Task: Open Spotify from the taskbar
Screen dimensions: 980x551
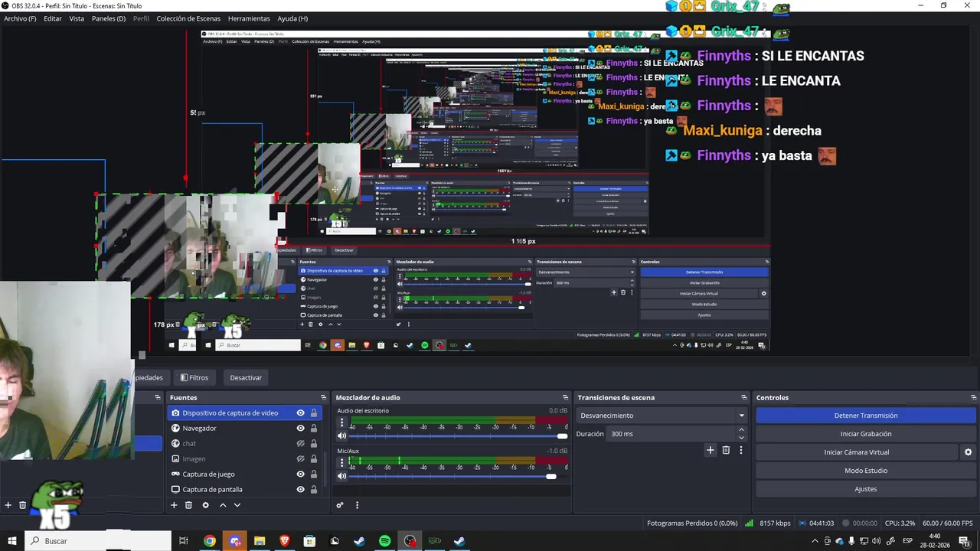Action: [384, 541]
